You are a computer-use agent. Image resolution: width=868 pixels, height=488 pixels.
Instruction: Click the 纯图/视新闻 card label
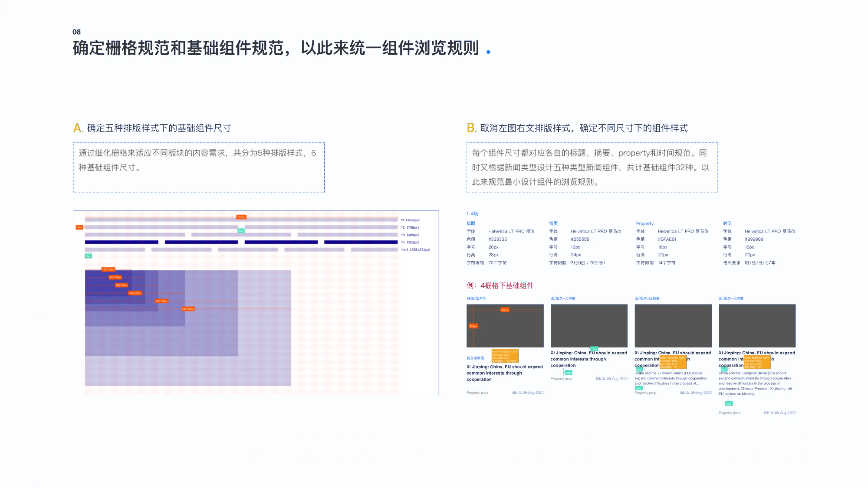(x=476, y=298)
